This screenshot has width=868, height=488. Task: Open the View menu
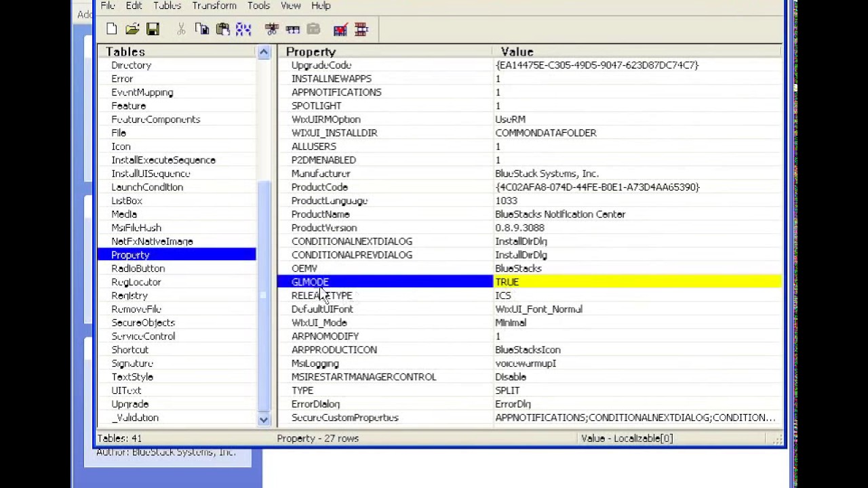[x=290, y=5]
